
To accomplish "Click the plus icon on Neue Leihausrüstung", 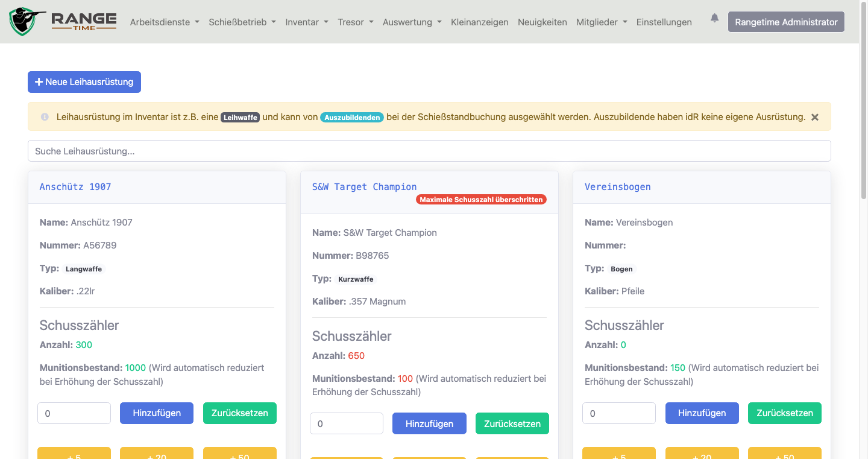I will (39, 82).
